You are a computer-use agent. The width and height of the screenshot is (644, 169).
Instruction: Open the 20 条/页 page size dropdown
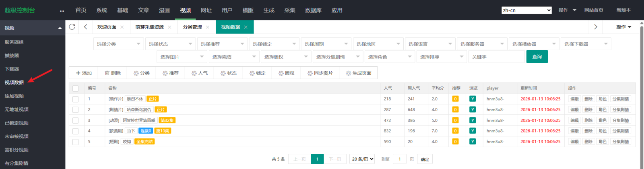click(363, 159)
